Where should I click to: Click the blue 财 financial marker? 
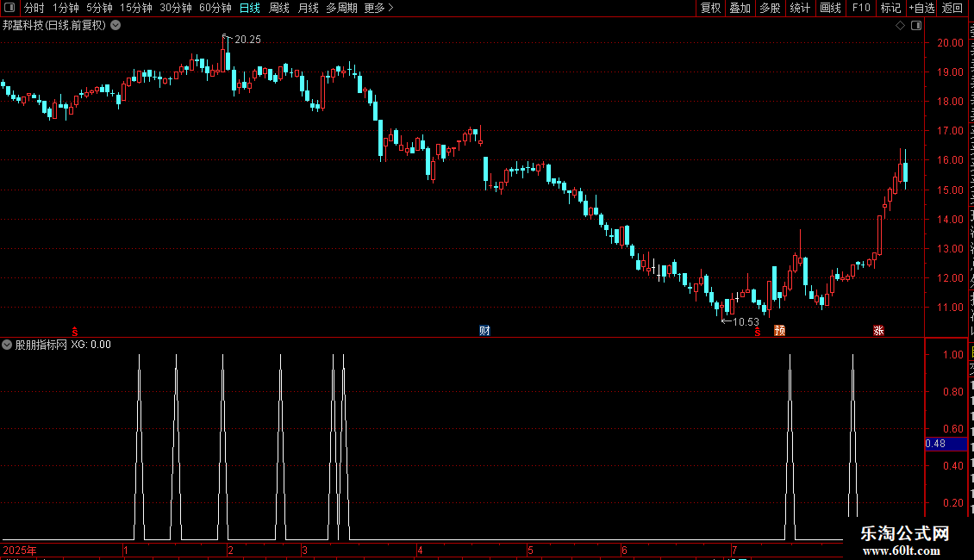[x=484, y=330]
